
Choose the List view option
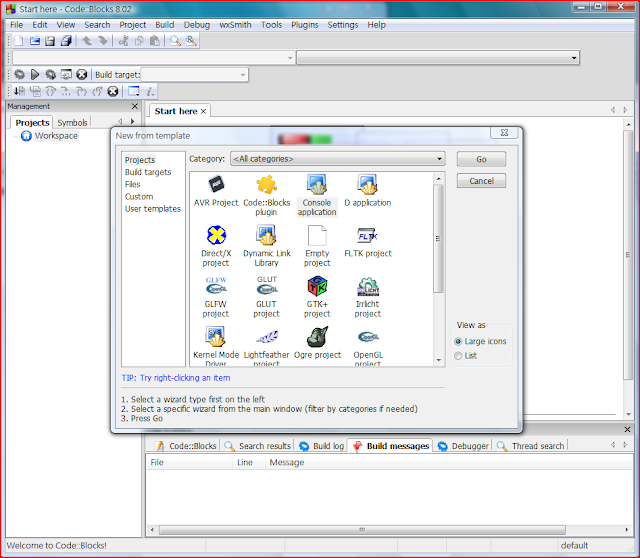(x=466, y=356)
